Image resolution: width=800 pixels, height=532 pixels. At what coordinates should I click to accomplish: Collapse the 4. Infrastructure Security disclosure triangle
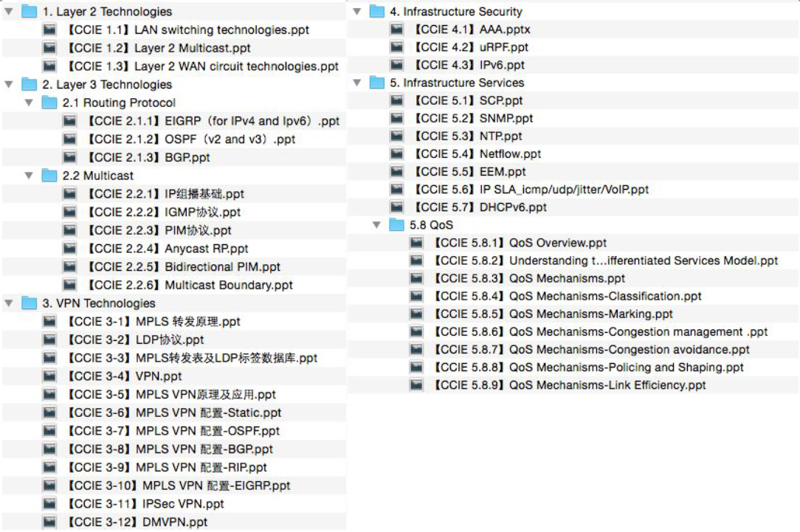pos(357,11)
